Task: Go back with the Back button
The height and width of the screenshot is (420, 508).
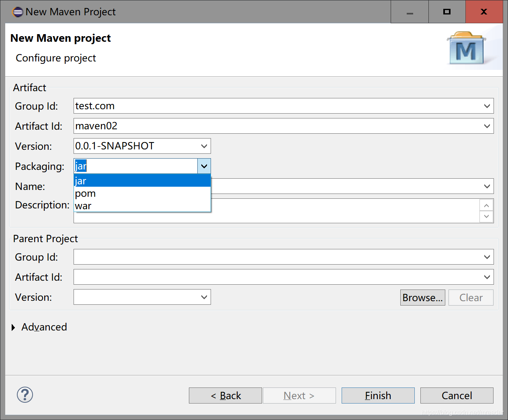Action: coord(225,396)
